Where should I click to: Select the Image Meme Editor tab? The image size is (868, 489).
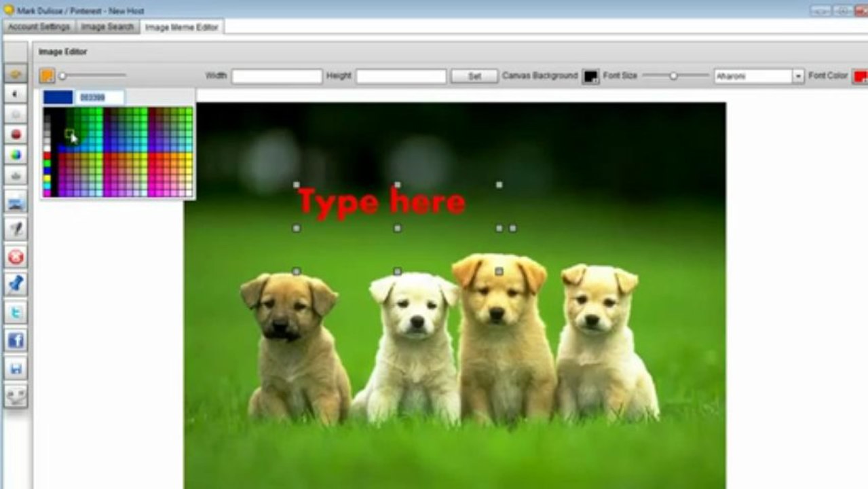point(182,27)
